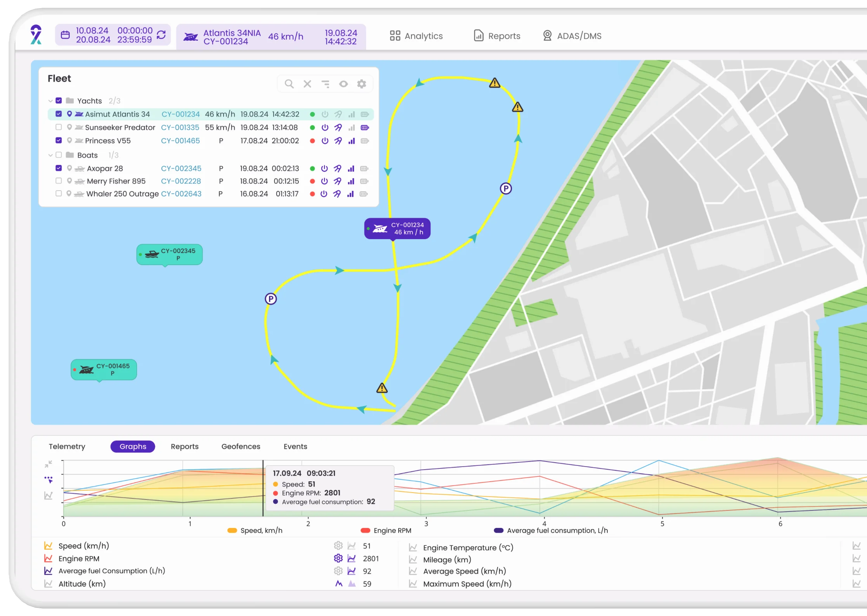
Task: Check Merry Fisher 895 checkbox
Action: [59, 180]
